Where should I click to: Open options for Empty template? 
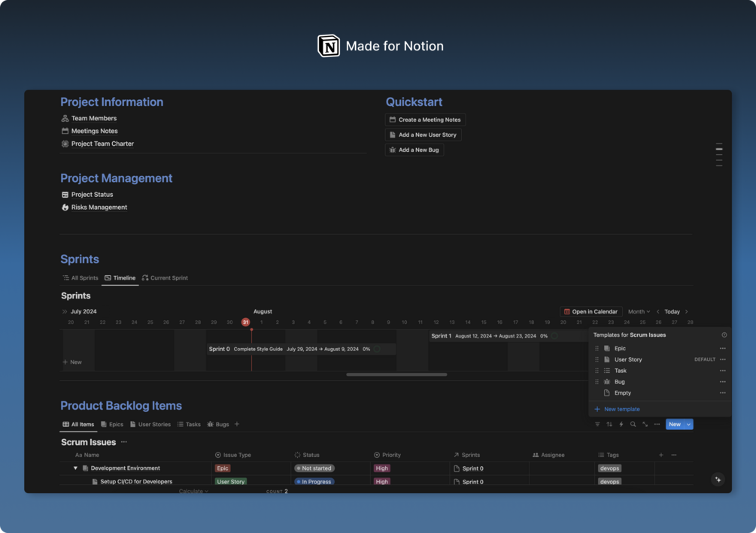pyautogui.click(x=722, y=392)
